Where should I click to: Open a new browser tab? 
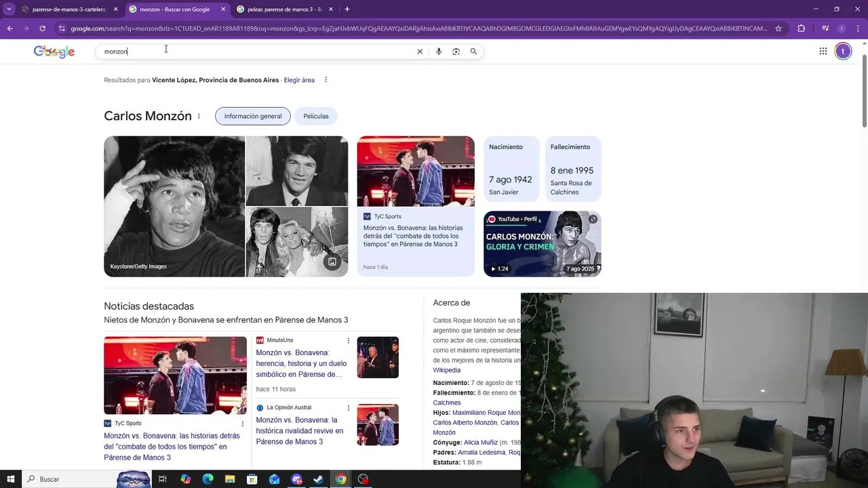[347, 9]
